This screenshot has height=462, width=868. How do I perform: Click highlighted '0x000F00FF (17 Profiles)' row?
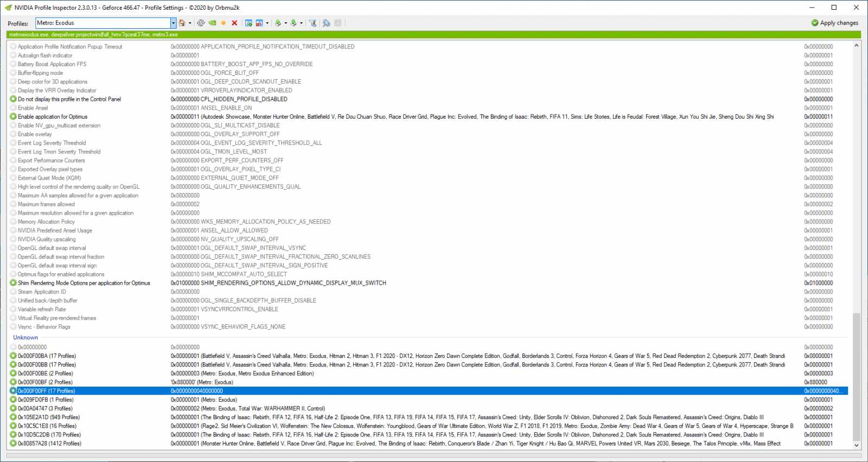tap(429, 391)
